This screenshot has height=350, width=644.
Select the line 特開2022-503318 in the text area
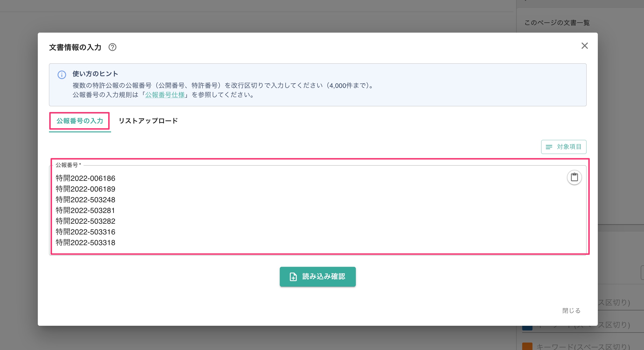click(85, 242)
